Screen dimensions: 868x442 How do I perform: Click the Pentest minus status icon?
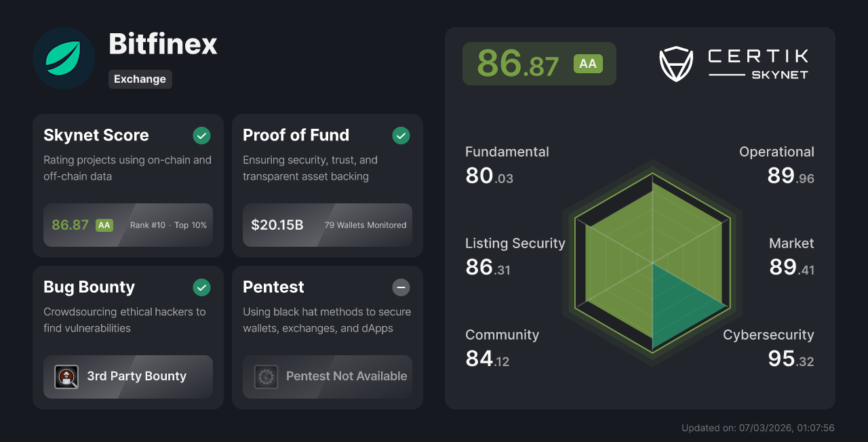pos(401,287)
